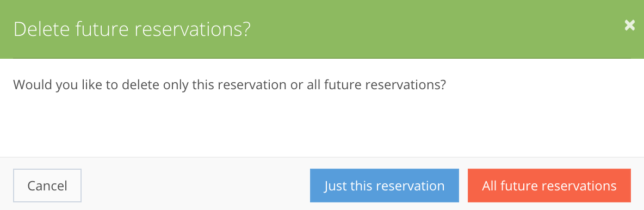Click the orange-red 'All future reservations' button
This screenshot has height=210, width=644.
pos(549,186)
